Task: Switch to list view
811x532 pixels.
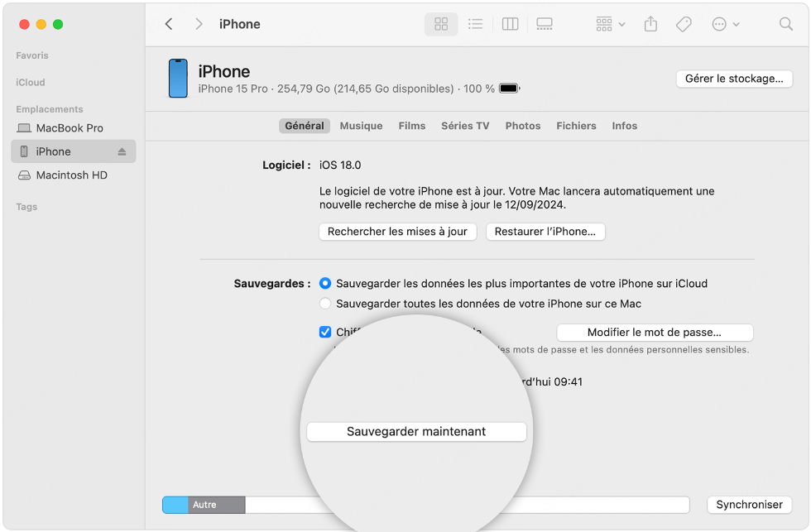Action: [x=475, y=24]
